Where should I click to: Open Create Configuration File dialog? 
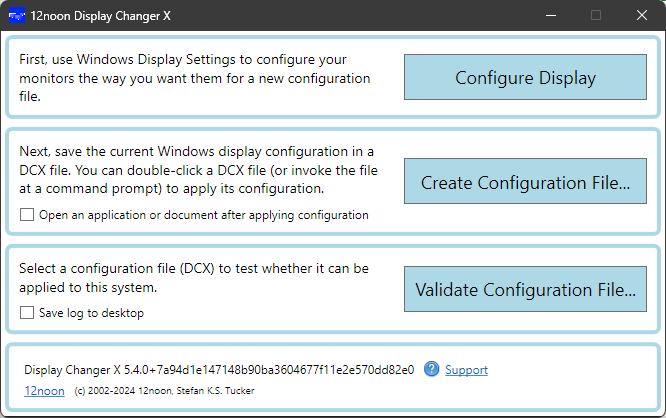[x=525, y=181]
